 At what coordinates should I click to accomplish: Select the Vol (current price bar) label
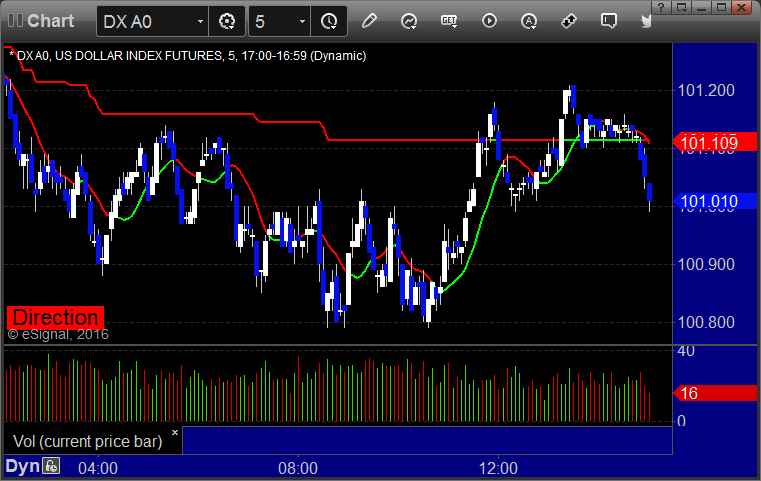coord(87,441)
